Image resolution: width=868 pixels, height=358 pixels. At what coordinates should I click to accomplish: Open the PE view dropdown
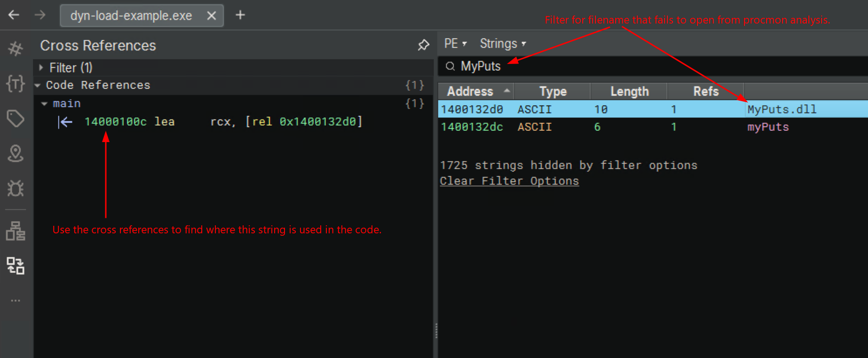point(455,44)
